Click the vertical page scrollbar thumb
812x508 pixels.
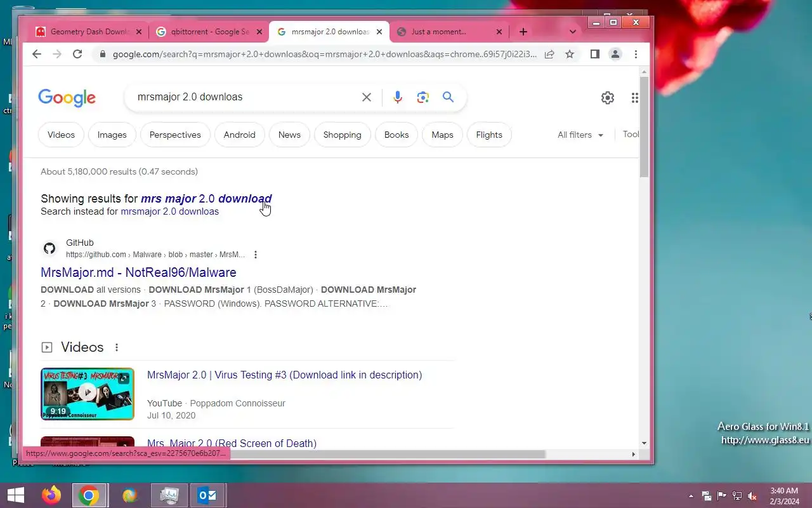pyautogui.click(x=644, y=127)
